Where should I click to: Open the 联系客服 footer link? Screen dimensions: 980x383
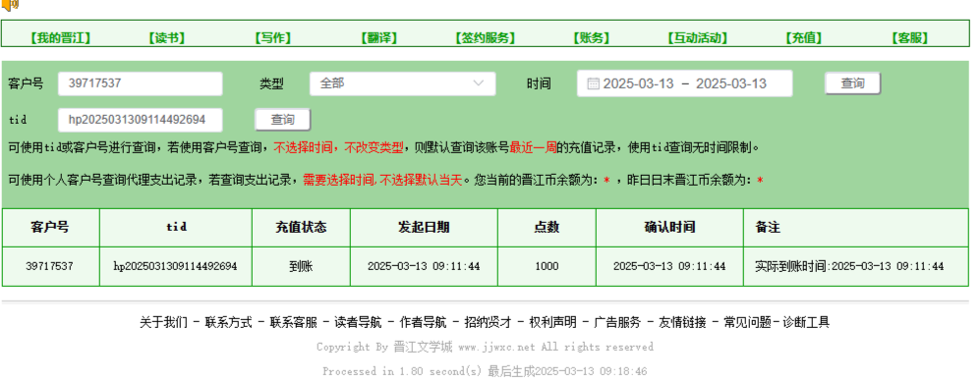pyautogui.click(x=293, y=323)
